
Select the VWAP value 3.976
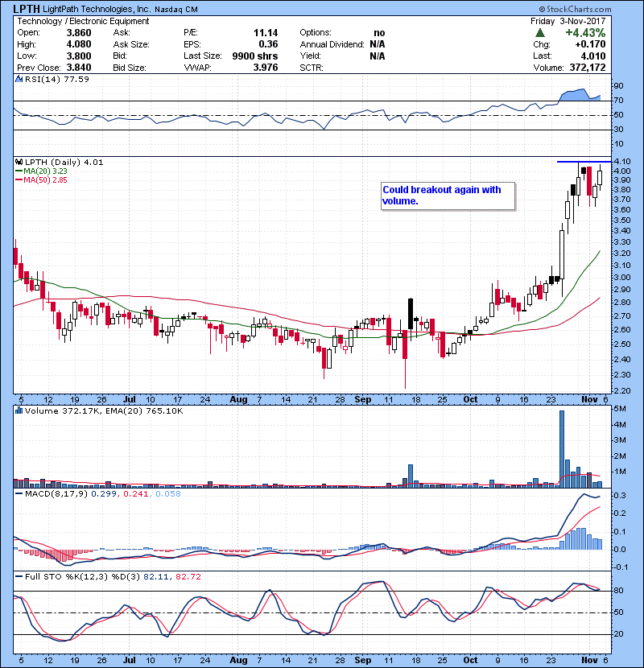(266, 68)
